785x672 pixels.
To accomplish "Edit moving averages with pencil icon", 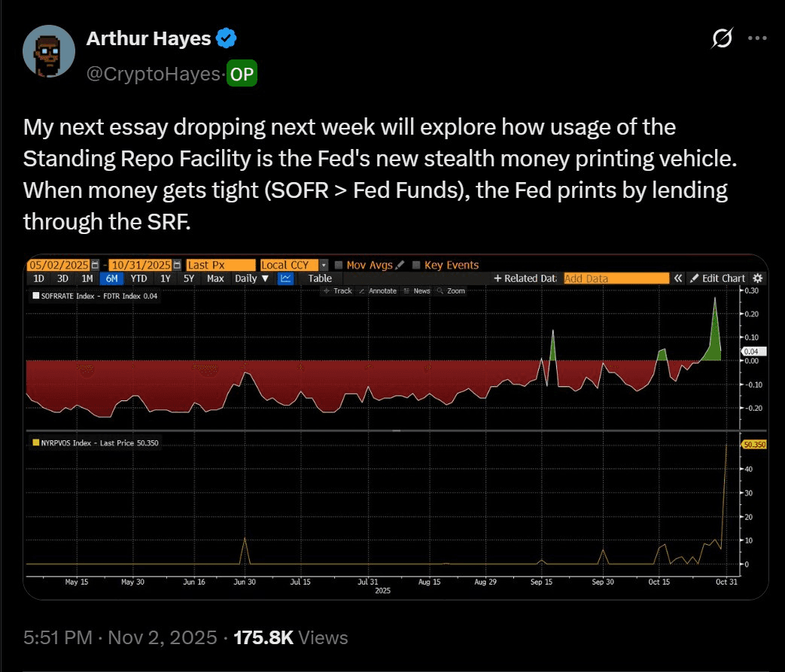I will point(400,265).
